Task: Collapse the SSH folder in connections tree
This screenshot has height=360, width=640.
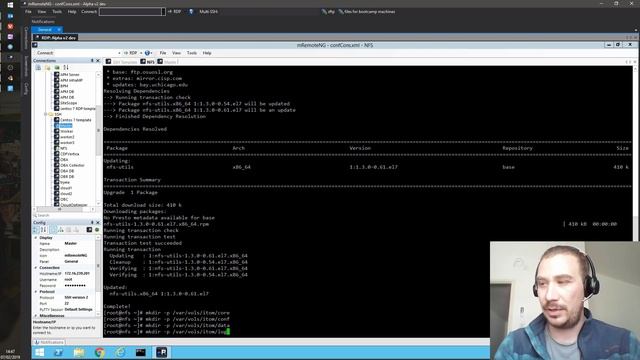Action: click(x=45, y=114)
